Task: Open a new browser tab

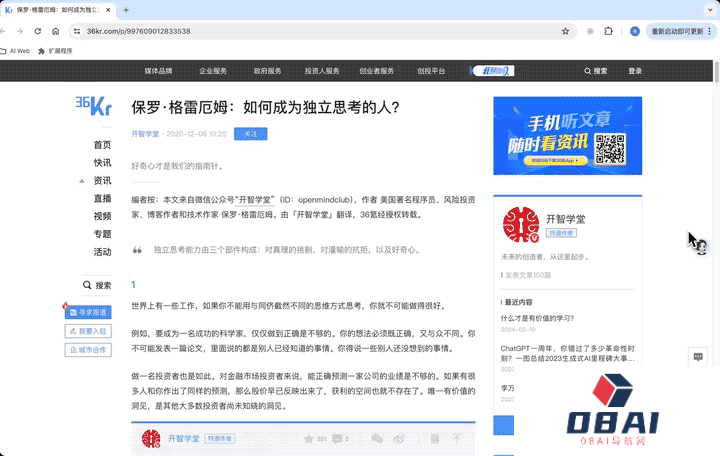Action: point(125,9)
